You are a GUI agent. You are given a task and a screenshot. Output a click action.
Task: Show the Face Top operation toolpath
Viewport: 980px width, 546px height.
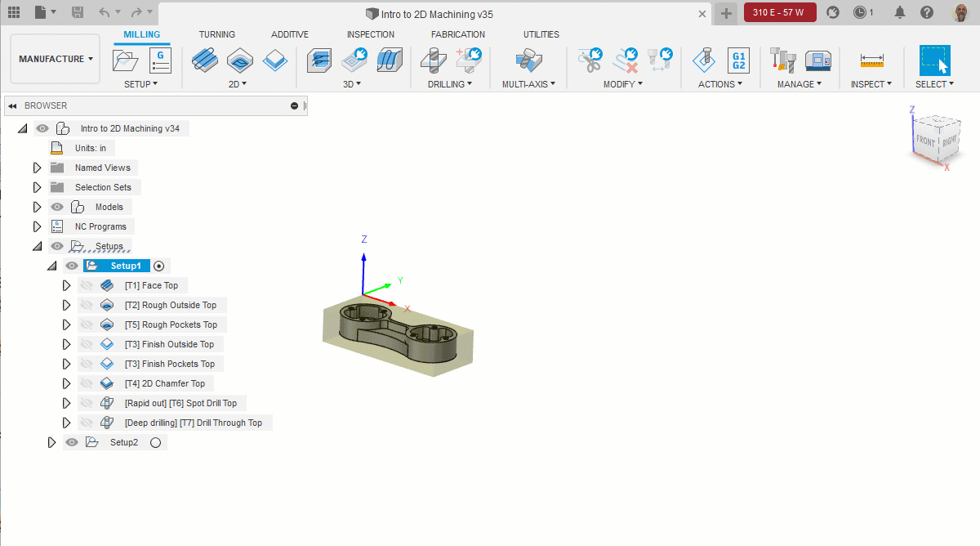point(87,285)
